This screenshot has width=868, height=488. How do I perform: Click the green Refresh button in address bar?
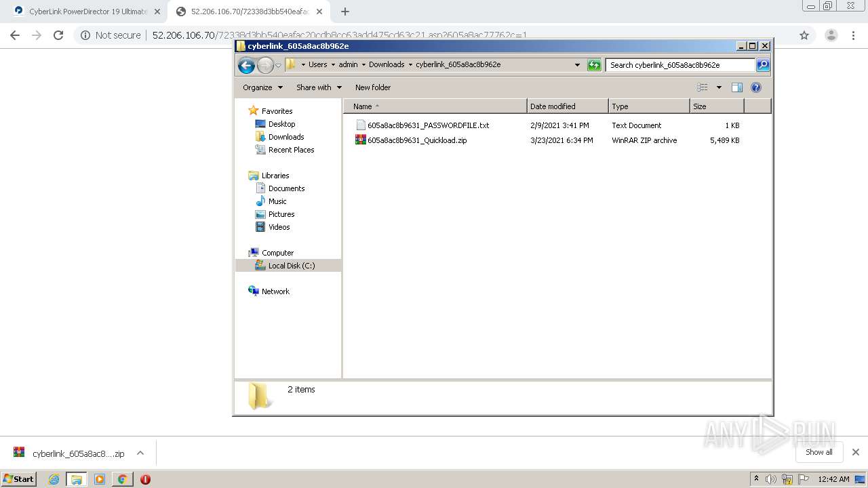(594, 65)
